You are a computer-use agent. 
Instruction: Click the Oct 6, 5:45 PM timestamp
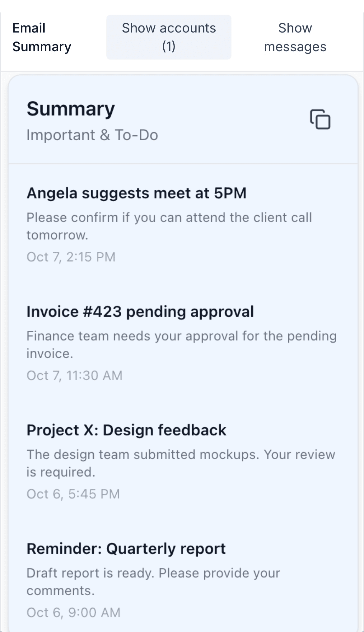[73, 494]
